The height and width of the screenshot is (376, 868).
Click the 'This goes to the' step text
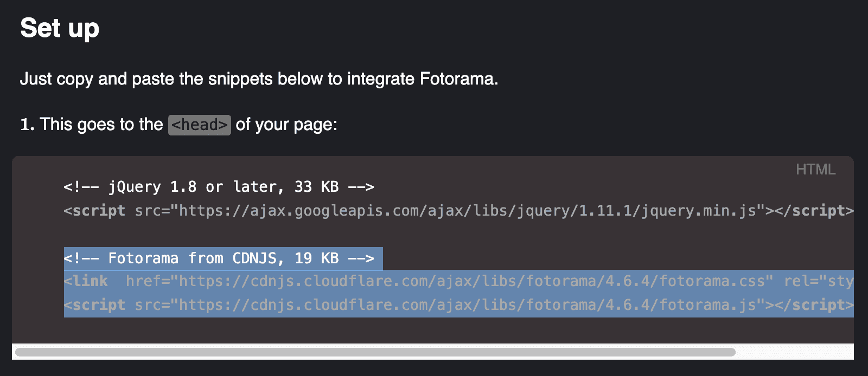tap(92, 125)
